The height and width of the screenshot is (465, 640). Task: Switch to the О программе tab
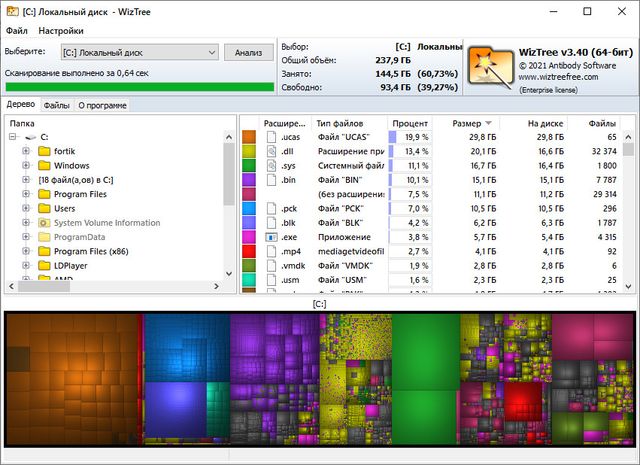tap(102, 105)
